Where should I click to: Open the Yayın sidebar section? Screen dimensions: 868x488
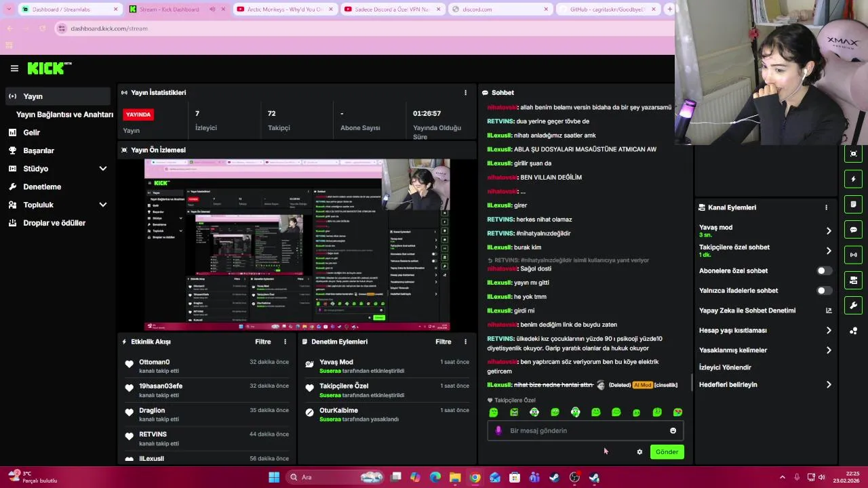58,96
